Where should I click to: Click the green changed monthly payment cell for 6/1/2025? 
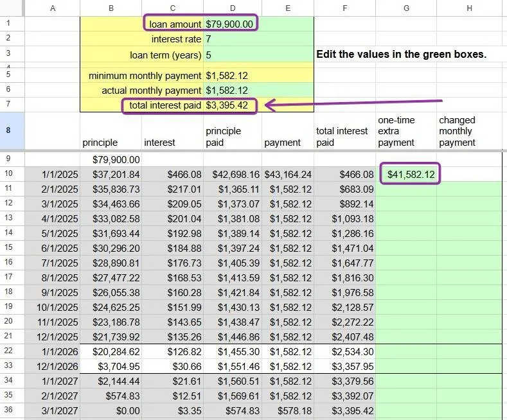(469, 248)
